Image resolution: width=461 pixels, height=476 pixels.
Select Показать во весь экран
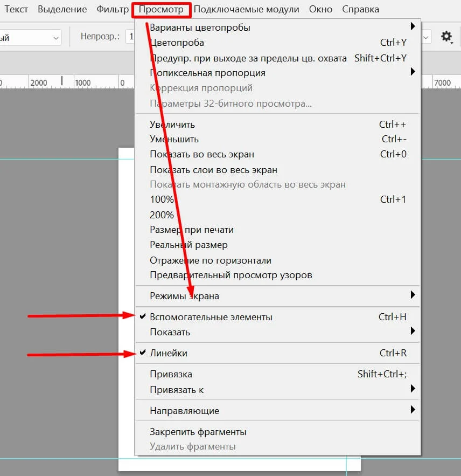(x=202, y=154)
